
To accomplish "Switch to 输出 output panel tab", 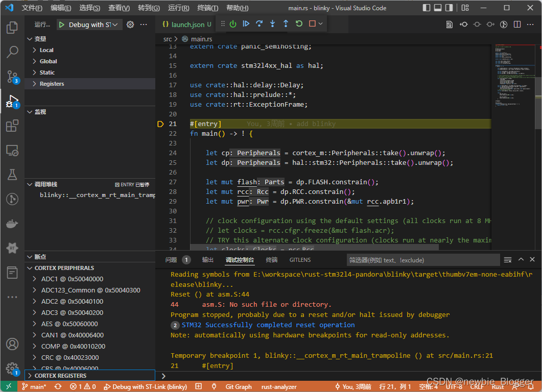I will (x=208, y=260).
